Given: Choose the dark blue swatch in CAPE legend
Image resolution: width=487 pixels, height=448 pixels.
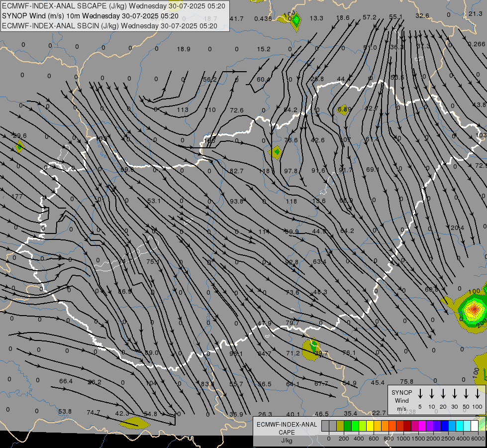Looking at the screenshot, I should click(x=445, y=426).
